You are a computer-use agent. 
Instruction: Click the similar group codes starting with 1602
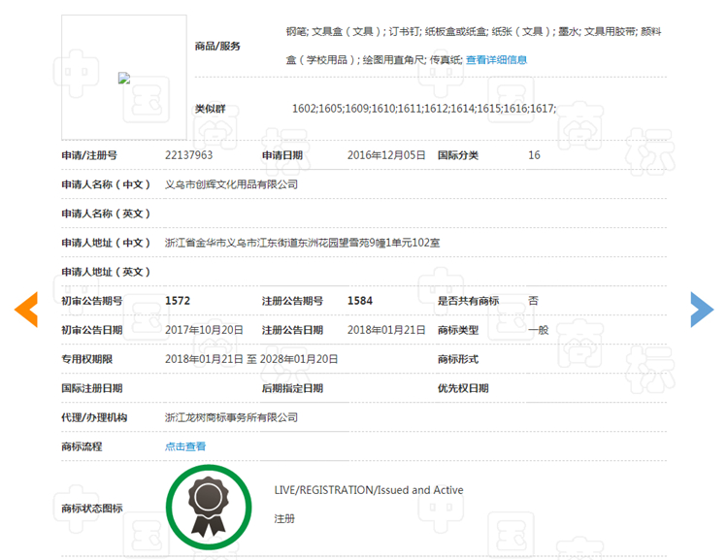click(424, 109)
